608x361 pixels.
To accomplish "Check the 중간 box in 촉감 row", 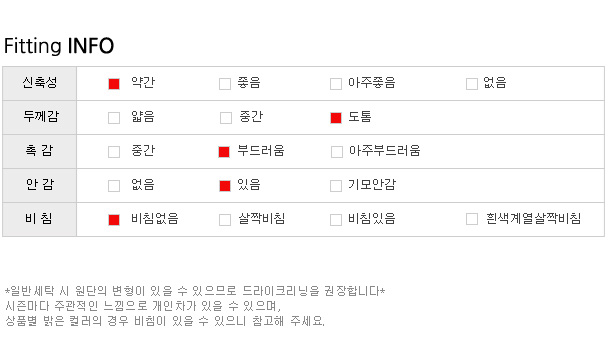I will coord(114,152).
